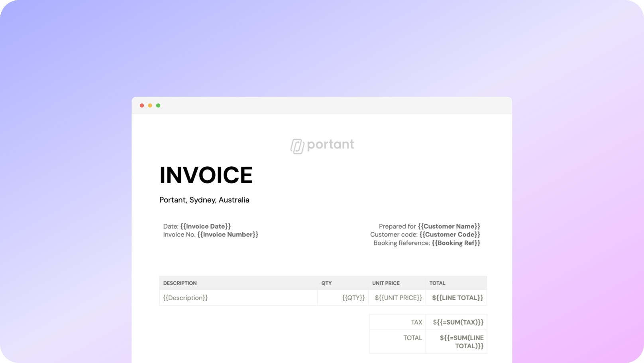Image resolution: width=644 pixels, height=363 pixels.
Task: Click the TAX label cell
Action: [x=398, y=322]
